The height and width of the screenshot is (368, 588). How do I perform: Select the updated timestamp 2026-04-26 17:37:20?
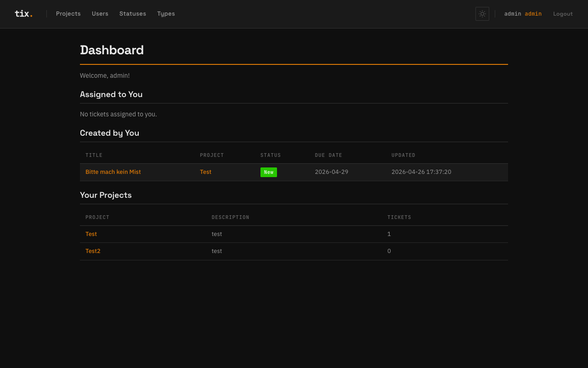pyautogui.click(x=421, y=172)
